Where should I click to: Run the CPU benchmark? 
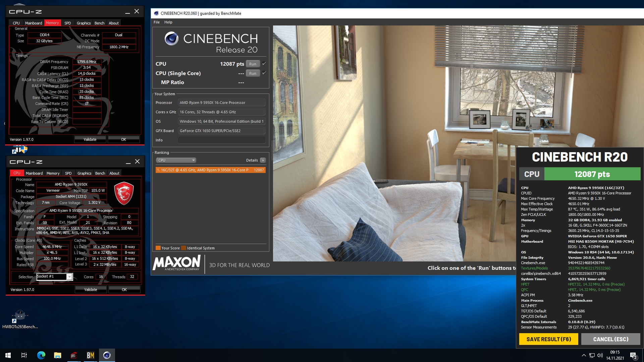click(x=253, y=64)
